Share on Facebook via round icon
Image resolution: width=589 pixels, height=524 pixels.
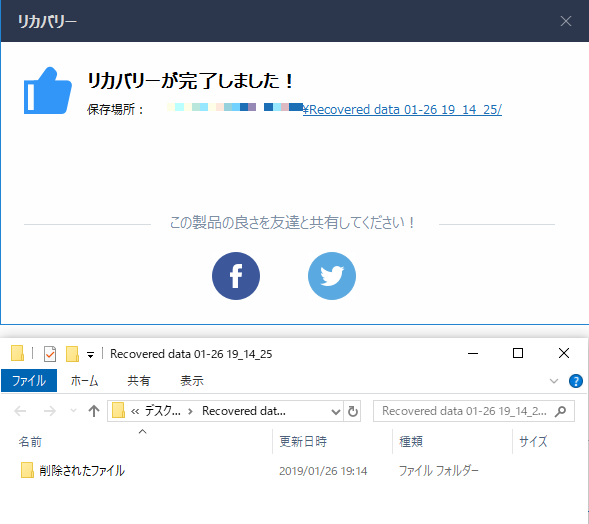(236, 276)
